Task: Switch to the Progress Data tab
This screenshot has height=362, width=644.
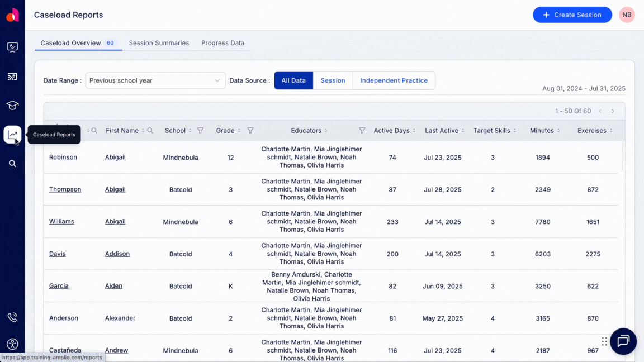Action: click(x=222, y=43)
